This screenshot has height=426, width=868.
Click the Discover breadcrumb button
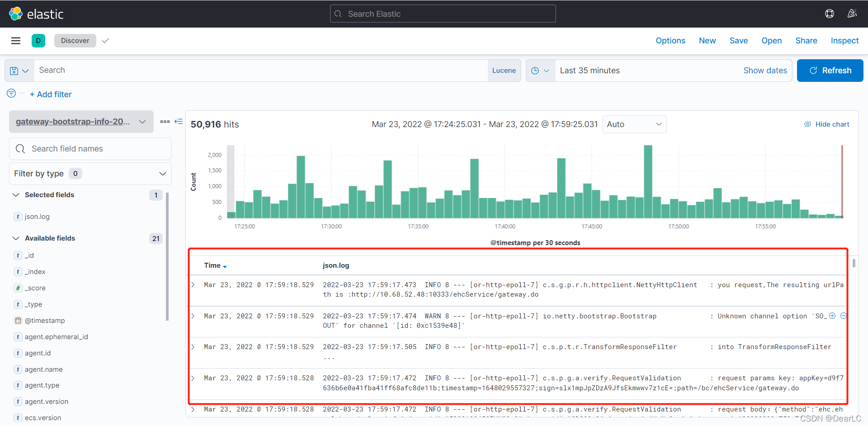tap(75, 41)
